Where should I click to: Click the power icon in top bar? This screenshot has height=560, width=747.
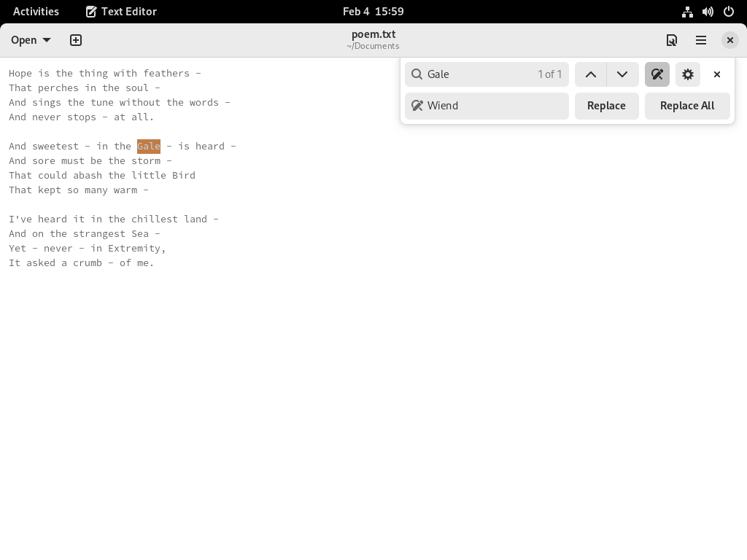tap(729, 12)
